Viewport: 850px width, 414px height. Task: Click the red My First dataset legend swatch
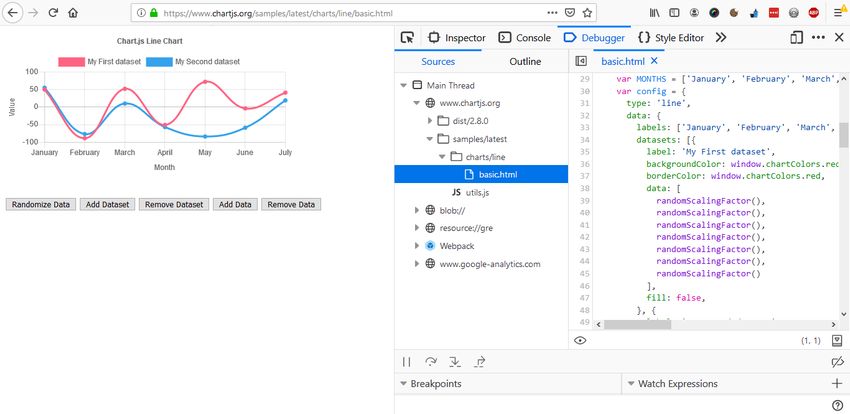pyautogui.click(x=70, y=61)
